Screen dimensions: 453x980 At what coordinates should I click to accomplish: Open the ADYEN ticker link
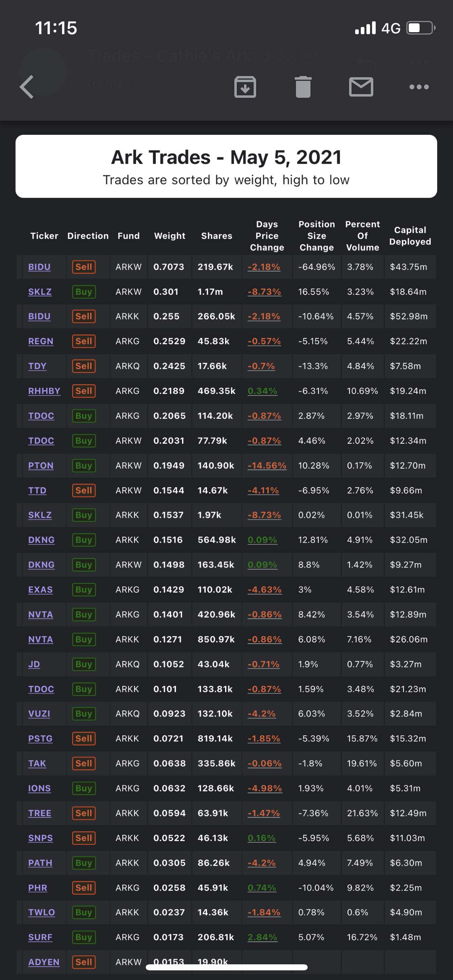click(x=44, y=962)
